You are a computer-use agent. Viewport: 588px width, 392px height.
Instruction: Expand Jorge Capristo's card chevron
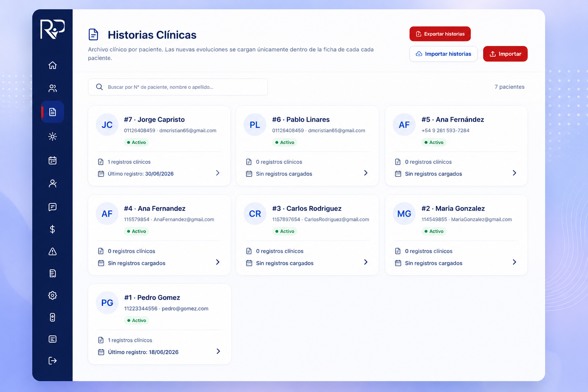[217, 173]
